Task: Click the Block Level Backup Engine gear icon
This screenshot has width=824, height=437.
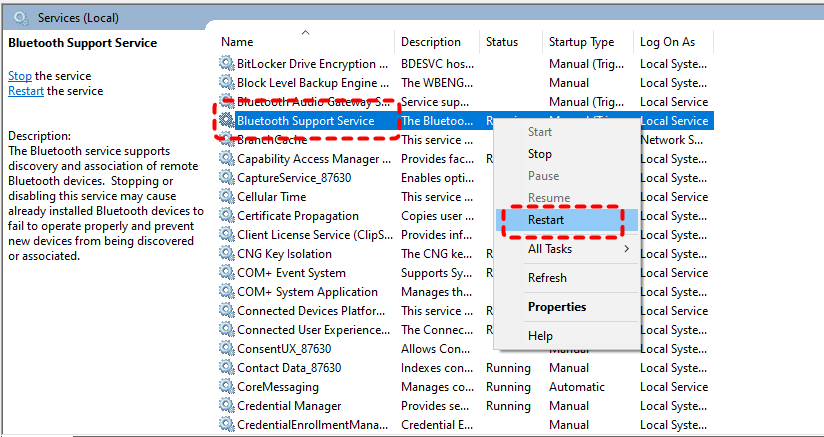Action: [227, 83]
